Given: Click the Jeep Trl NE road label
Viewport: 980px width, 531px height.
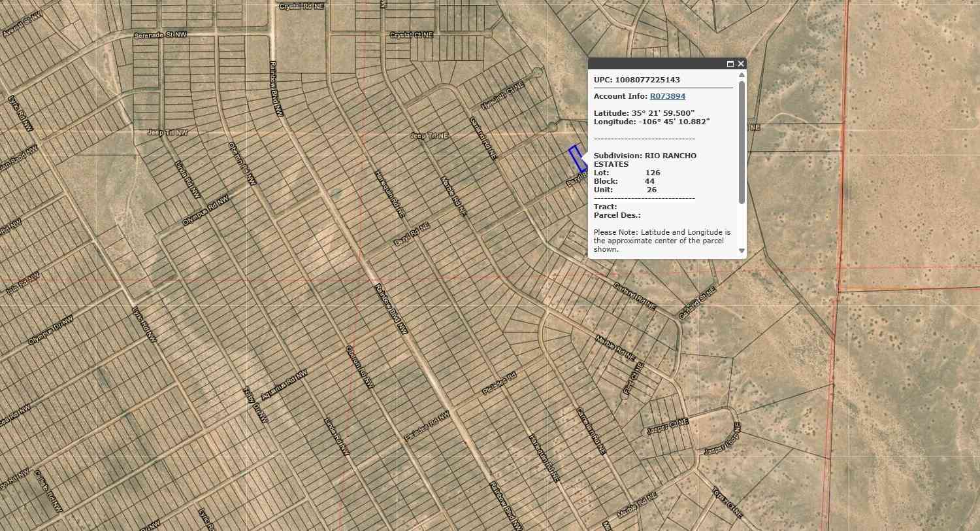Looking at the screenshot, I should 429,135.
